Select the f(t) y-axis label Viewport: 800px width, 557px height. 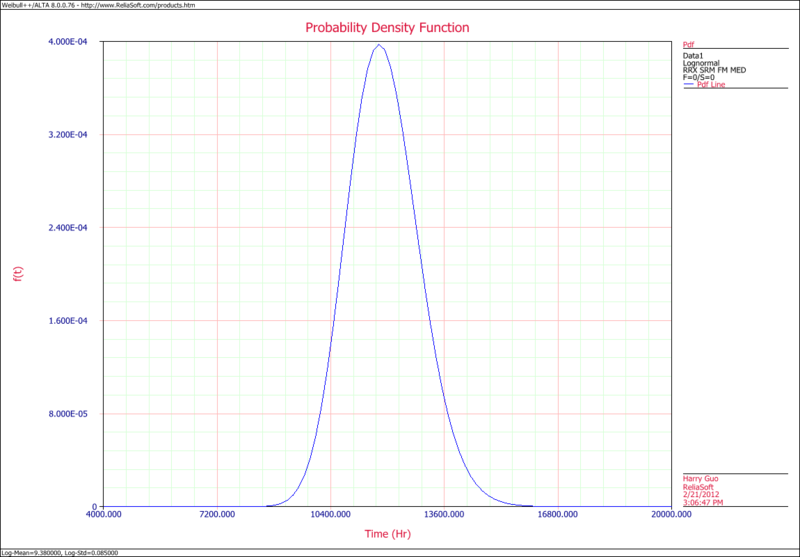pyautogui.click(x=18, y=273)
